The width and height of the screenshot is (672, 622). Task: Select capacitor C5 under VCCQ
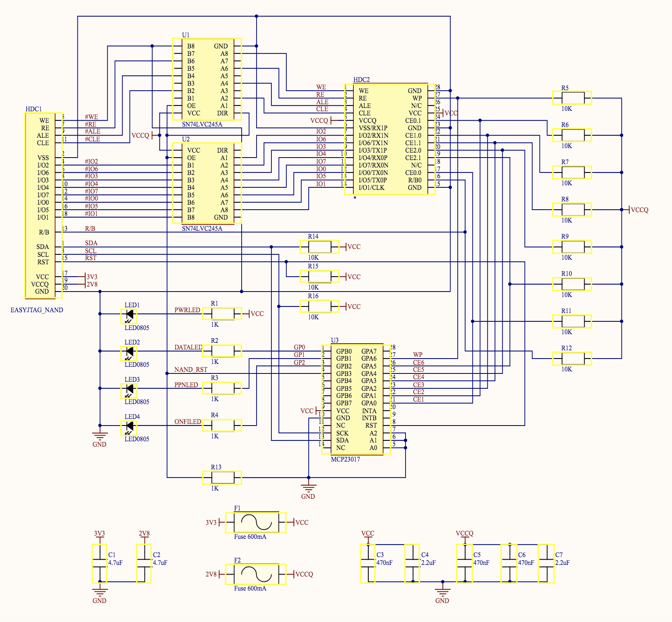point(464,563)
